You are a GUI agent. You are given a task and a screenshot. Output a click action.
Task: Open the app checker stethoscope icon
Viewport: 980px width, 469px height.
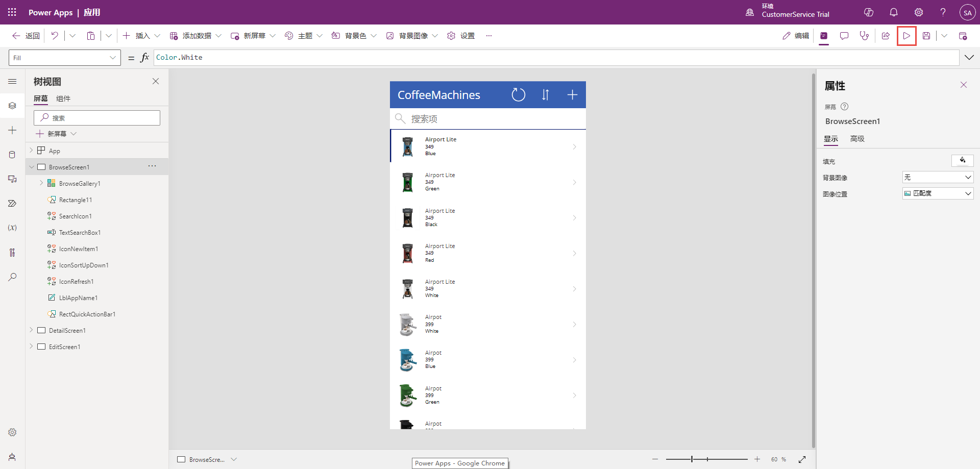[x=864, y=36]
